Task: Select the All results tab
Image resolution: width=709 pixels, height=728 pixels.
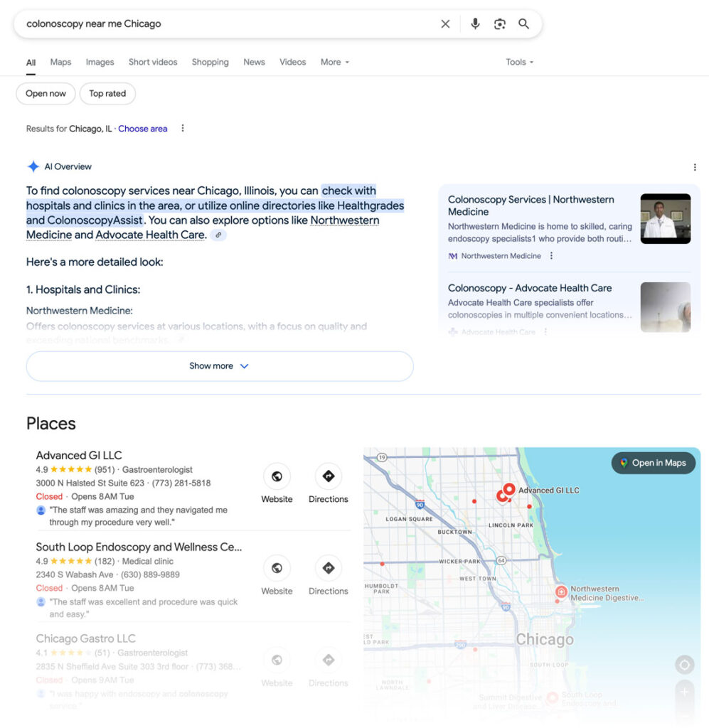Action: 31,63
